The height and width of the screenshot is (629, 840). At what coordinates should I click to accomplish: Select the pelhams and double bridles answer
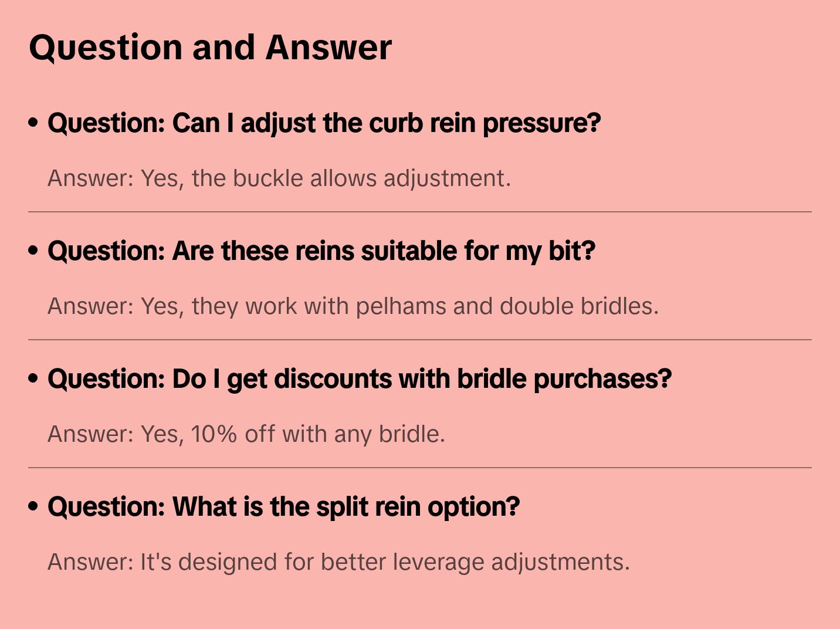[353, 306]
